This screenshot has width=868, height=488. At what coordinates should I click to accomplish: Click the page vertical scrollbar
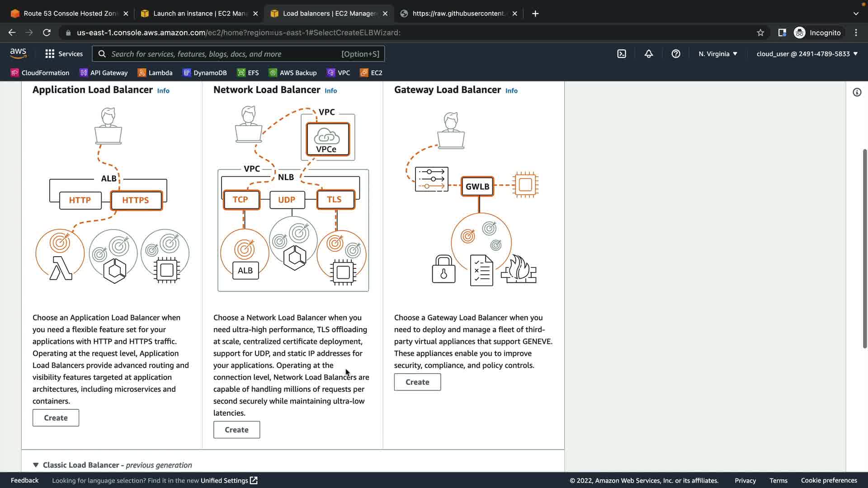(x=864, y=249)
